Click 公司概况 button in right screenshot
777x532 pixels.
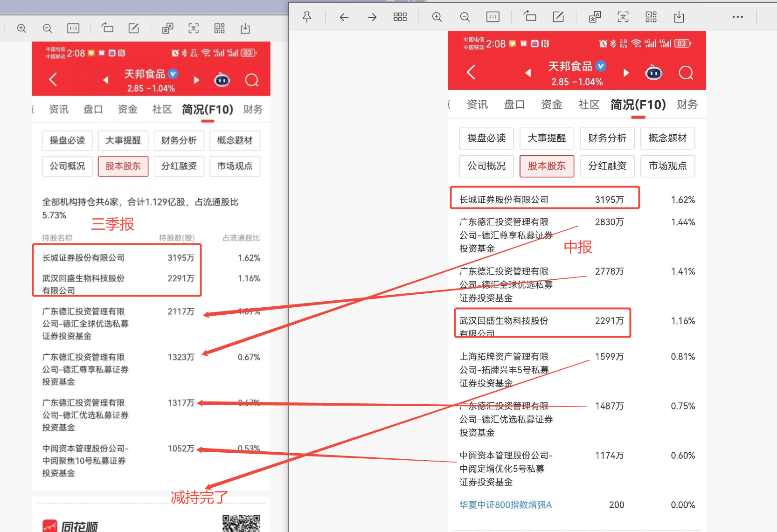[486, 166]
